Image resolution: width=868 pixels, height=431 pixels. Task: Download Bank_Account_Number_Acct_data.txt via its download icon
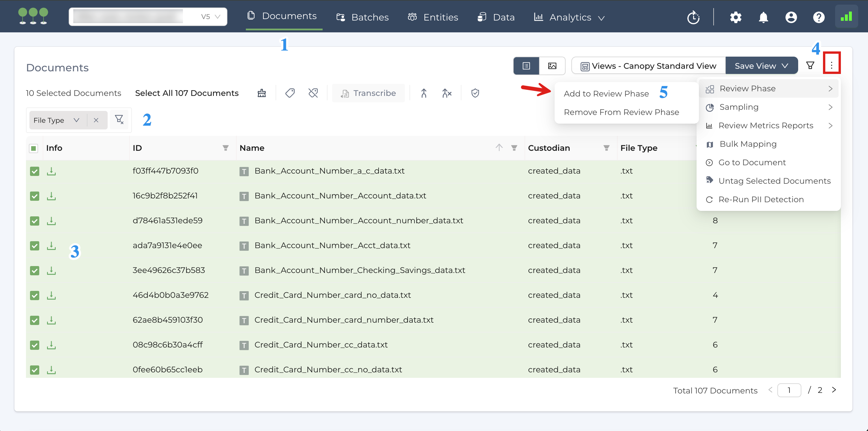click(51, 246)
